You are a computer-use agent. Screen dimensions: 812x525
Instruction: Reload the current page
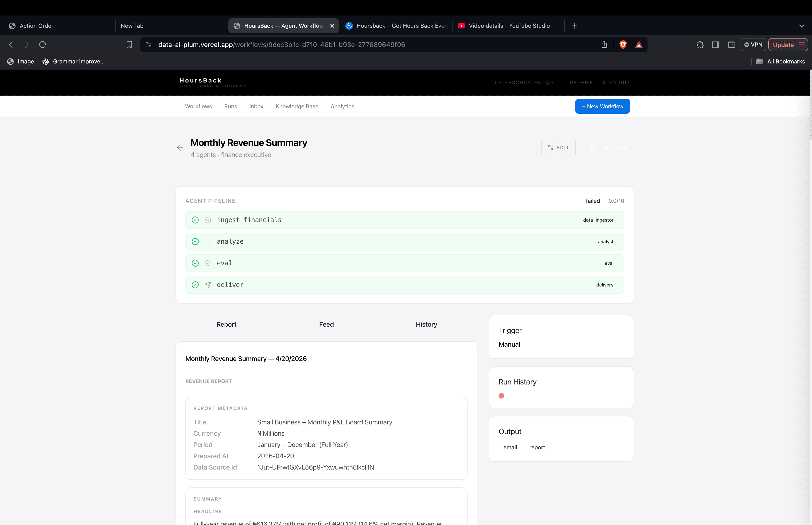coord(43,45)
